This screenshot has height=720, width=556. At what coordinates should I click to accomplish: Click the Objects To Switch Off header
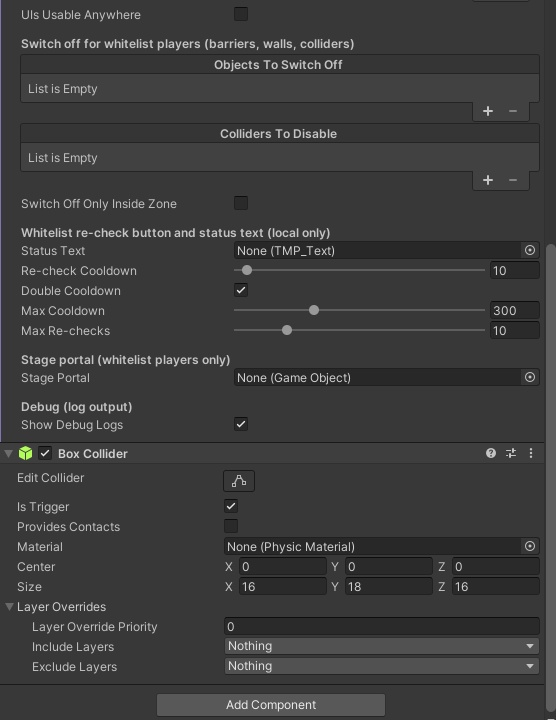pyautogui.click(x=278, y=65)
